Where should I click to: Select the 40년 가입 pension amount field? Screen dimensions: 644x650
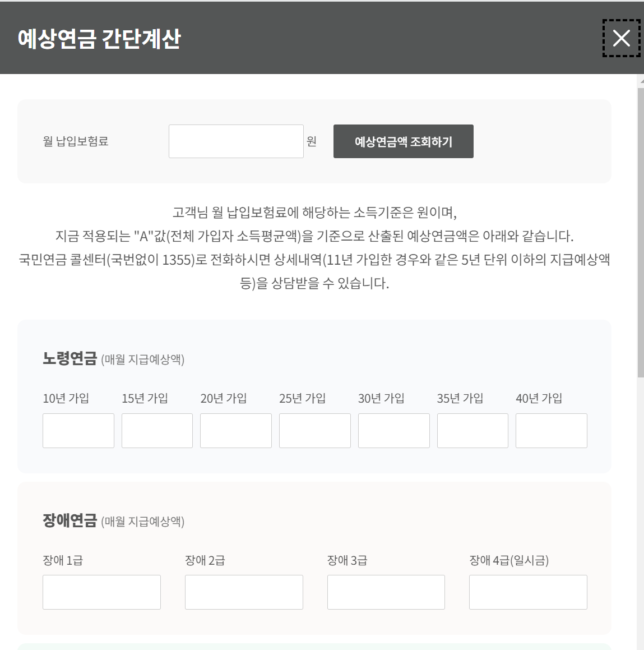click(552, 431)
